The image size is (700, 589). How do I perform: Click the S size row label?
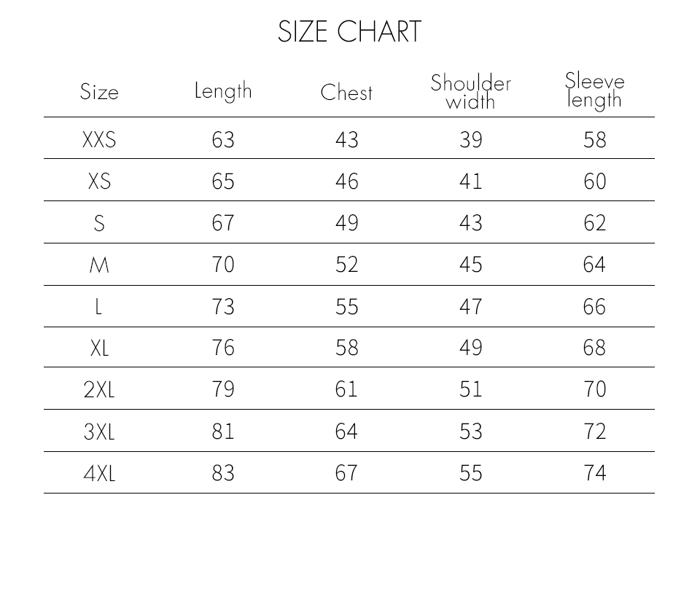coord(99,223)
